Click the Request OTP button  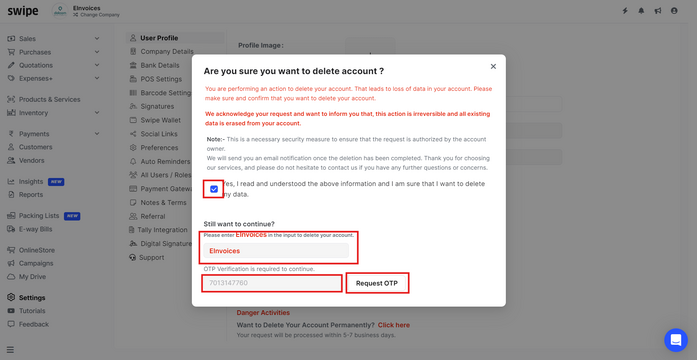point(377,283)
